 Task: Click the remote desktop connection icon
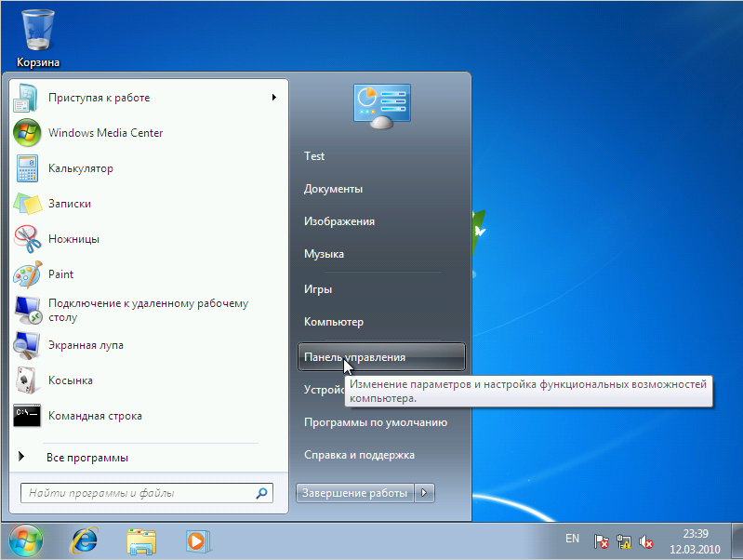pyautogui.click(x=28, y=310)
